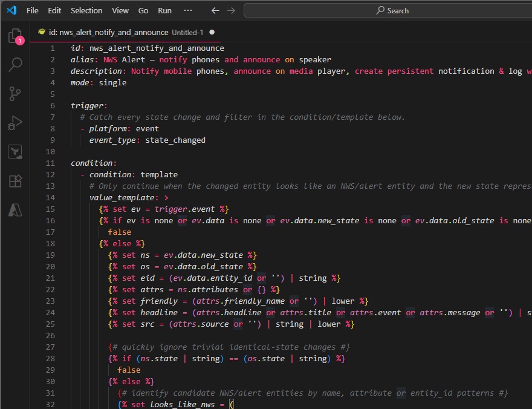Click the 'eid' variable on line 21
The image size is (532, 409).
(148, 278)
